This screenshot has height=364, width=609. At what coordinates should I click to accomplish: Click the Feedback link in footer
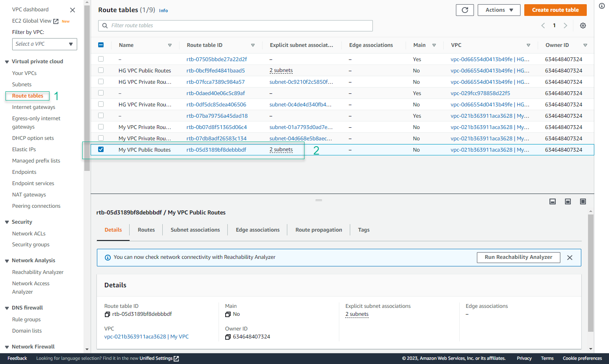coord(17,359)
